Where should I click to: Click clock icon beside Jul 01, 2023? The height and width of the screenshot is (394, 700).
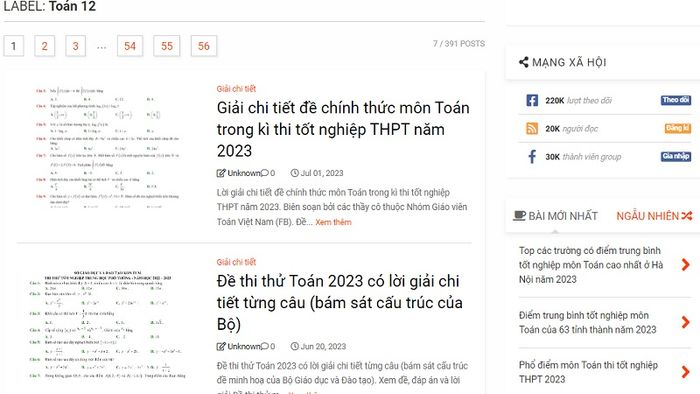tap(295, 173)
